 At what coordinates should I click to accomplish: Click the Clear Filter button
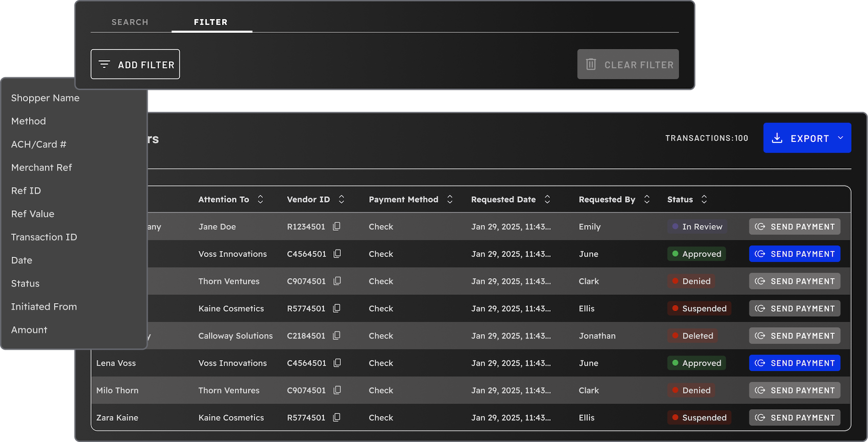628,64
